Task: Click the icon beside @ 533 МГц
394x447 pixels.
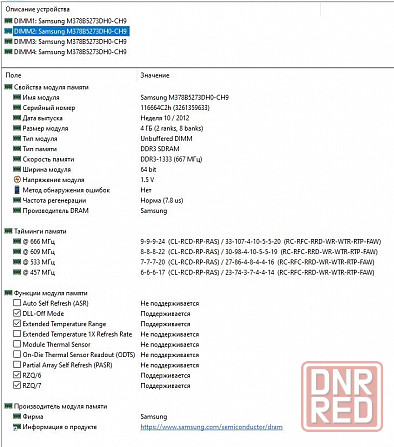Action: 17,262
